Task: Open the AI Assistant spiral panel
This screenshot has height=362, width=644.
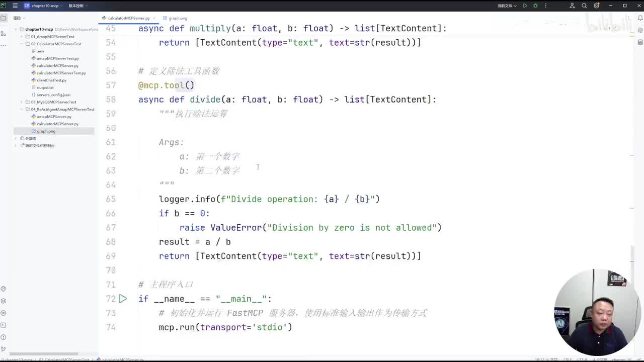Action: [x=640, y=31]
